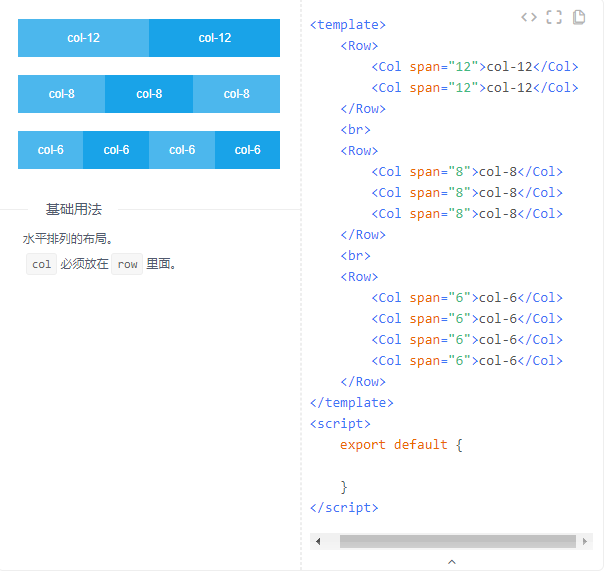
Task: Click the opening <template> code line
Action: pyautogui.click(x=348, y=25)
